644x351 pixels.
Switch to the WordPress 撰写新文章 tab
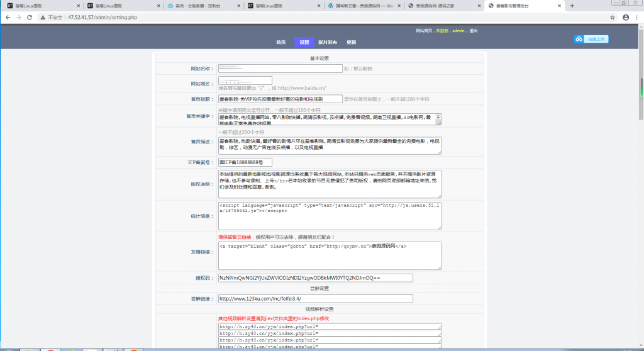(x=362, y=6)
